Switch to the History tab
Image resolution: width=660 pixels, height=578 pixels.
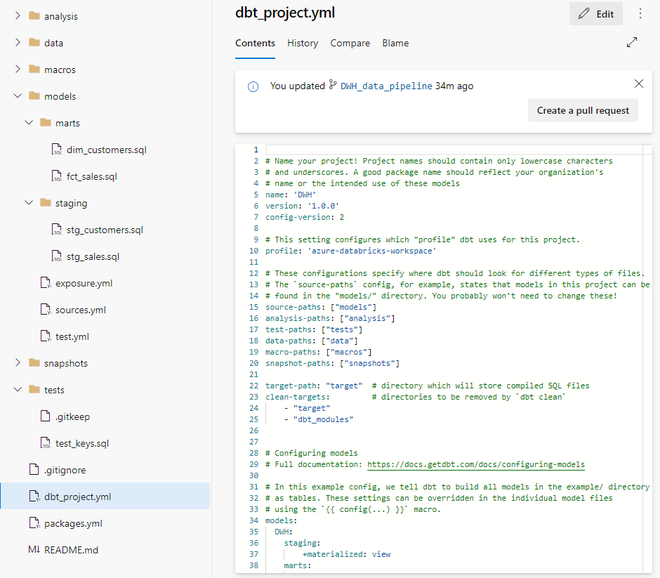302,43
